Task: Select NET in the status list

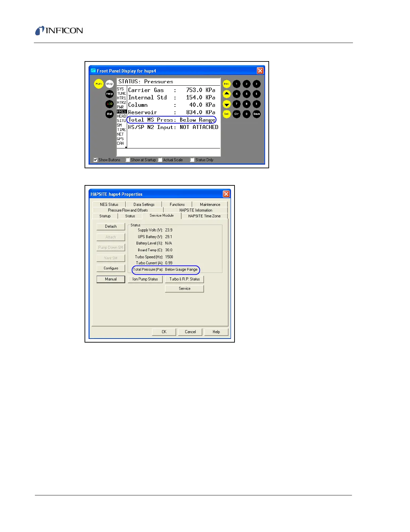Action: pyautogui.click(x=120, y=134)
